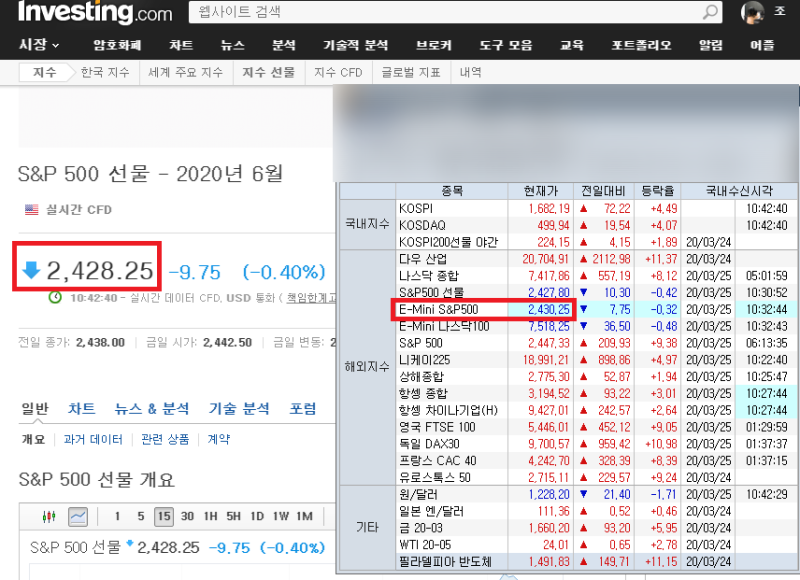Select area line chart icon
Viewport: 800px width, 580px height.
pyautogui.click(x=78, y=517)
